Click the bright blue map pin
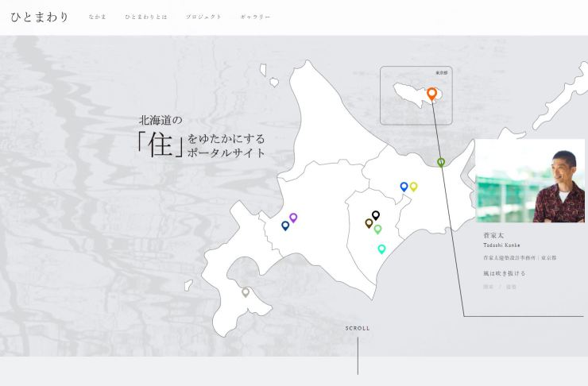The height and width of the screenshot is (386, 588). tap(404, 187)
